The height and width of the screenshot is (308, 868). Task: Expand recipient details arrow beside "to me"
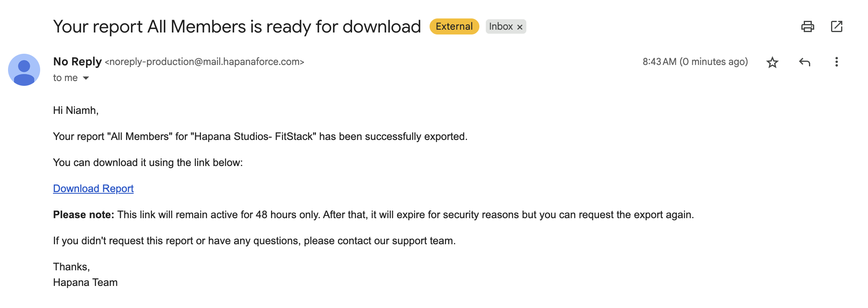pos(86,78)
